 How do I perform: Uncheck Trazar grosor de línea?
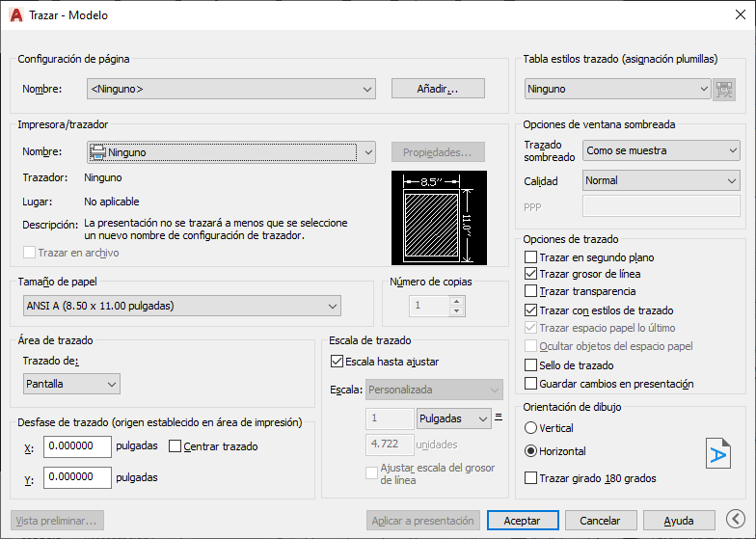pos(530,274)
